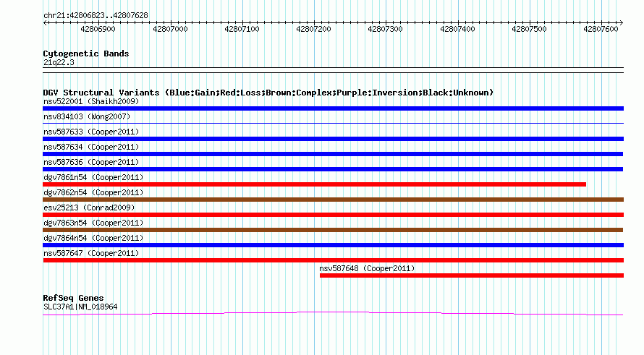The image size is (644, 355).
Task: Click the dgv7864n54 (Cooper2011) label
Action: (93, 238)
